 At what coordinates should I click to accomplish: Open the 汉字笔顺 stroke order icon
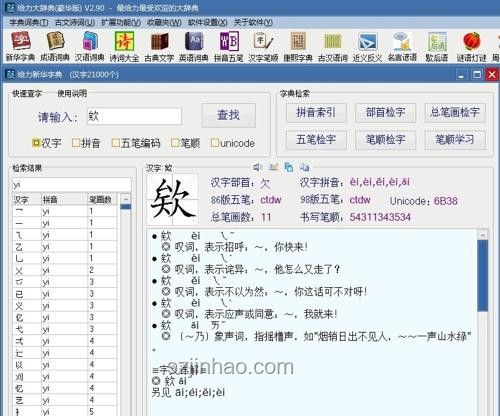[263, 47]
